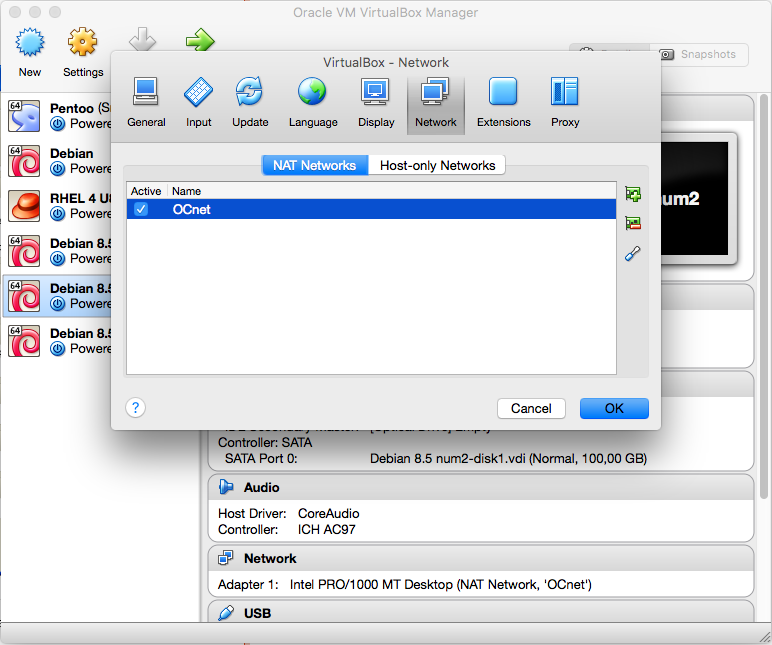Select the first Debian virtual machine
The height and width of the screenshot is (645, 772).
pos(57,161)
